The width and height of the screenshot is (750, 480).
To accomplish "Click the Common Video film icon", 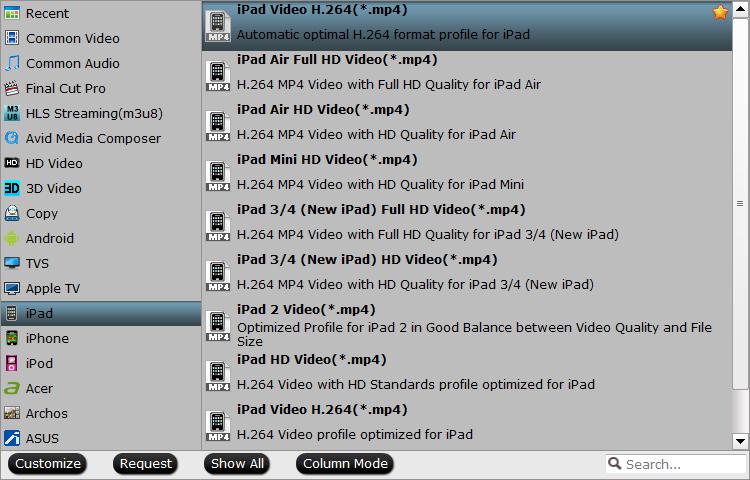I will tap(11, 38).
